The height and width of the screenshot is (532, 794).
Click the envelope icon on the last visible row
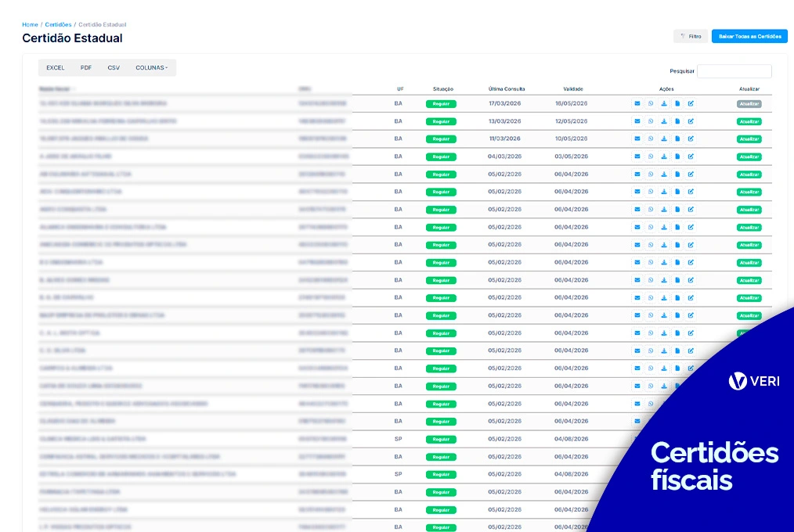637,527
